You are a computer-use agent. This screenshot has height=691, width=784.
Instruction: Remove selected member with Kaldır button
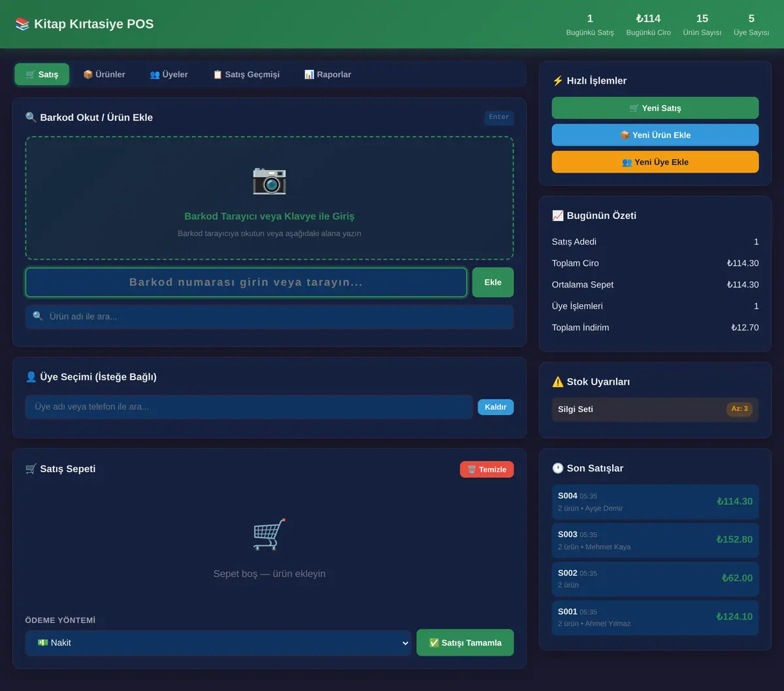[495, 407]
